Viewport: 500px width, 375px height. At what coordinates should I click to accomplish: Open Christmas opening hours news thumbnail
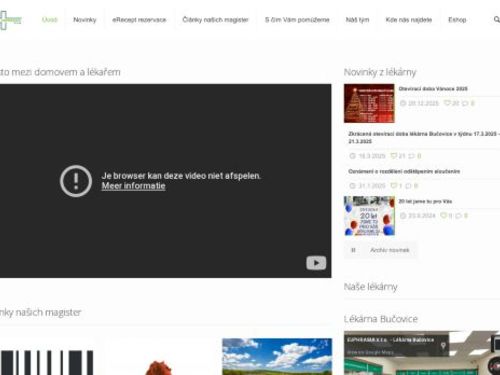coord(369,103)
